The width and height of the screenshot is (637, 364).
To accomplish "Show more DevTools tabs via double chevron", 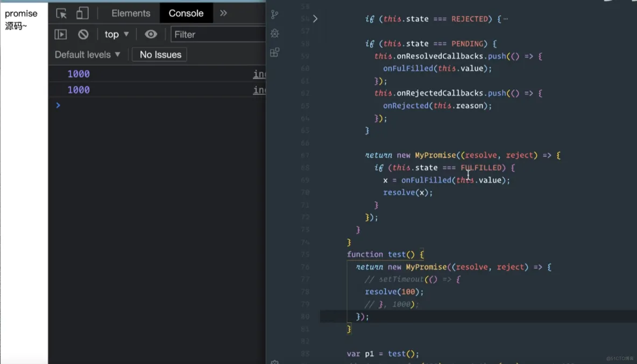I will [223, 13].
